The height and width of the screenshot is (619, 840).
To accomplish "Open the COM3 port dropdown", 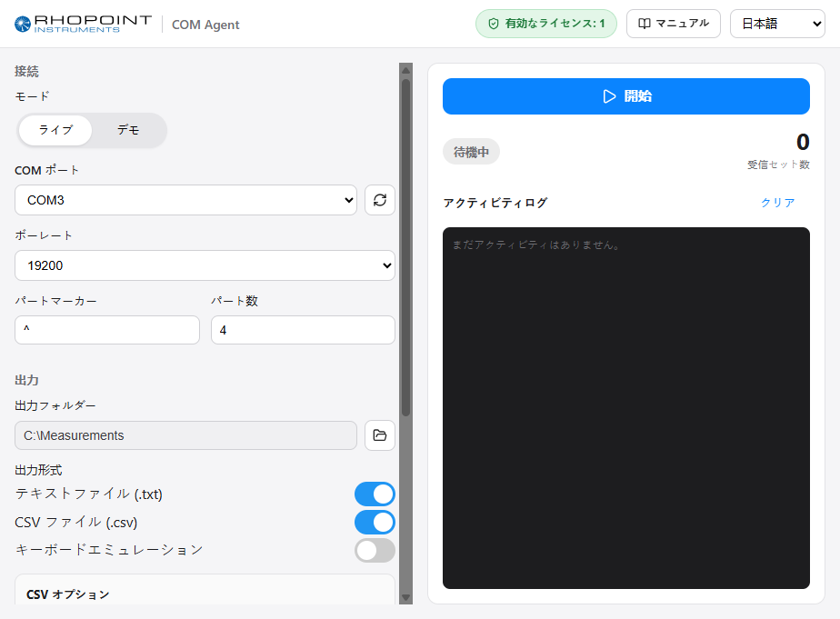I will pyautogui.click(x=185, y=200).
